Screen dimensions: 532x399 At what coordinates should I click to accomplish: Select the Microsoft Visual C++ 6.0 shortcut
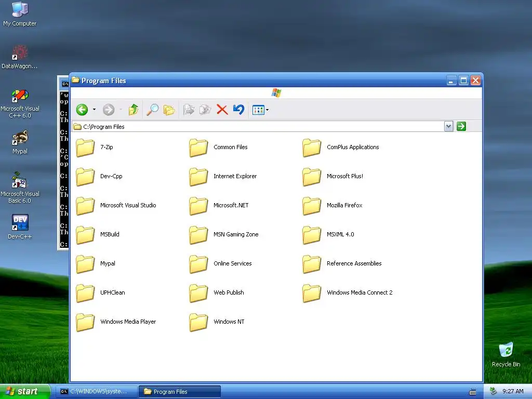coord(20,103)
